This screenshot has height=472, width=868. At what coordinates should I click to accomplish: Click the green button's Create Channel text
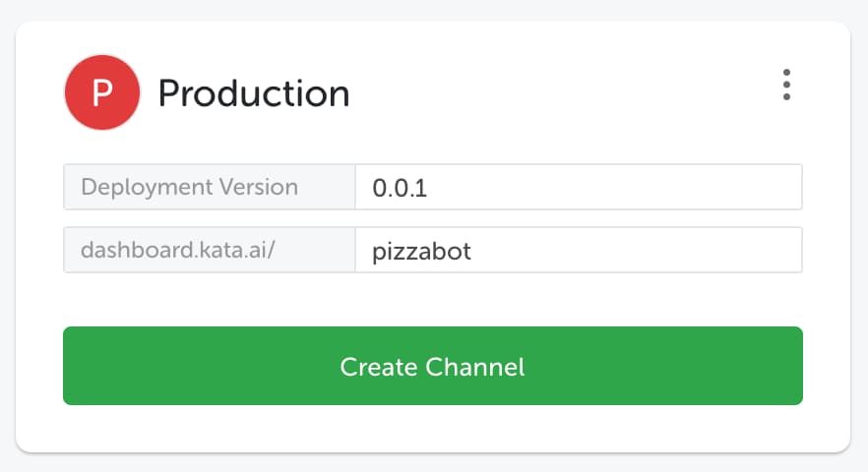[432, 367]
